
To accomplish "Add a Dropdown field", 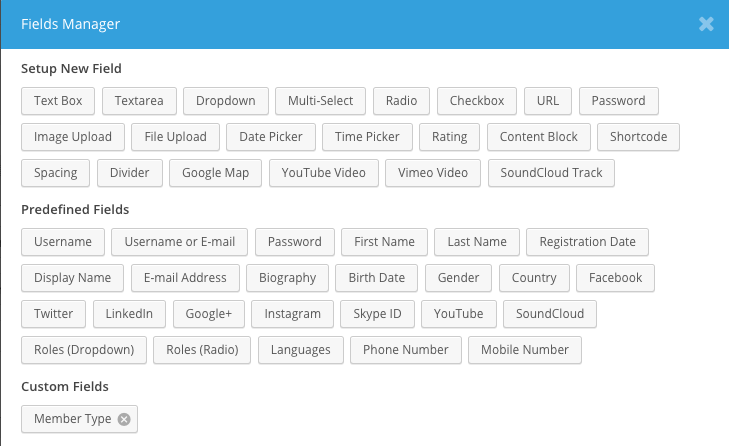I will pyautogui.click(x=225, y=101).
